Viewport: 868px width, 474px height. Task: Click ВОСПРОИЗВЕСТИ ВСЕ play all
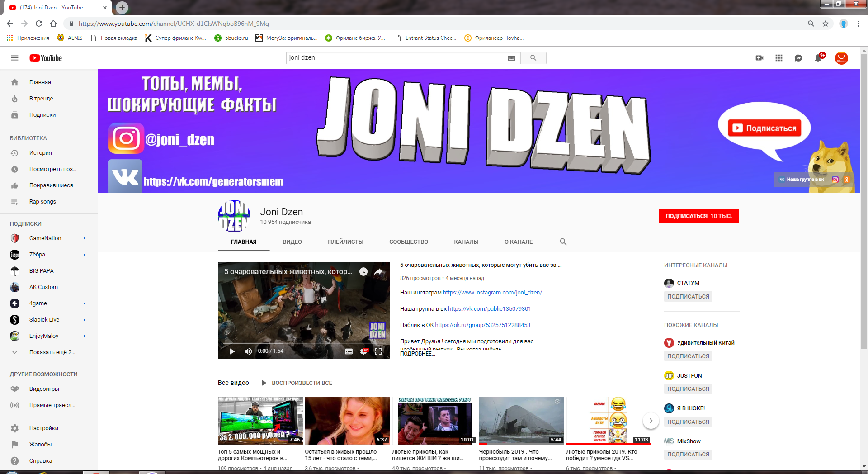[297, 383]
